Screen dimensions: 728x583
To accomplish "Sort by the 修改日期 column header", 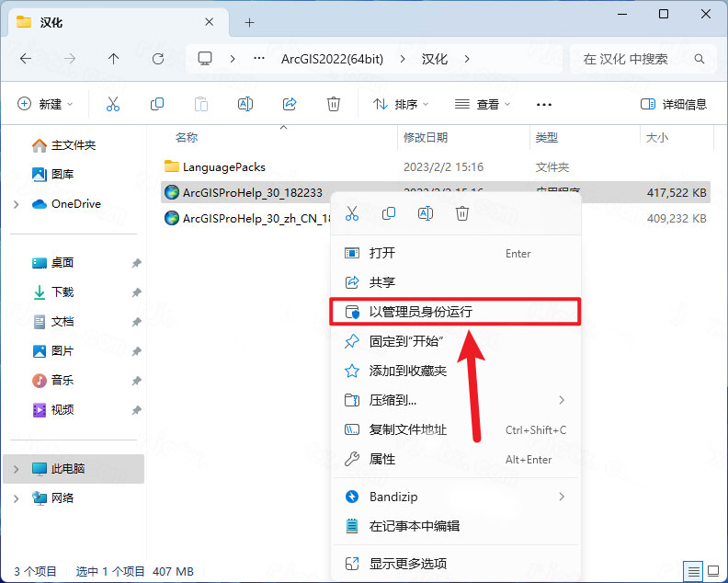I will click(425, 138).
